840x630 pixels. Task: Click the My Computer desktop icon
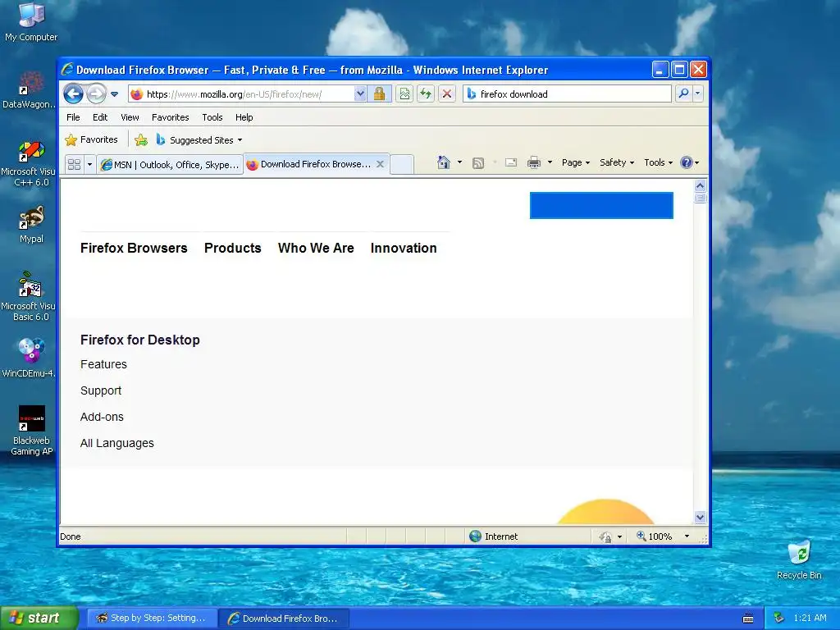click(31, 22)
